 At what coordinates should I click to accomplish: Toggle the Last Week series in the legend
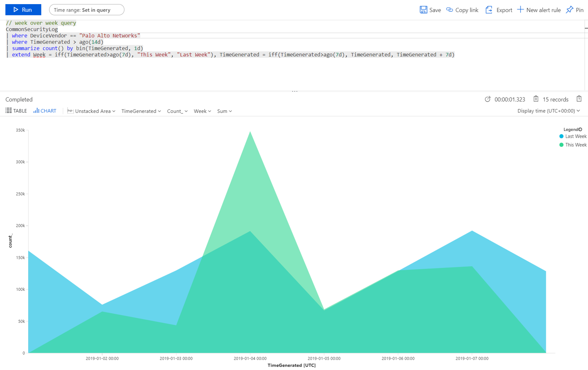[x=575, y=136]
